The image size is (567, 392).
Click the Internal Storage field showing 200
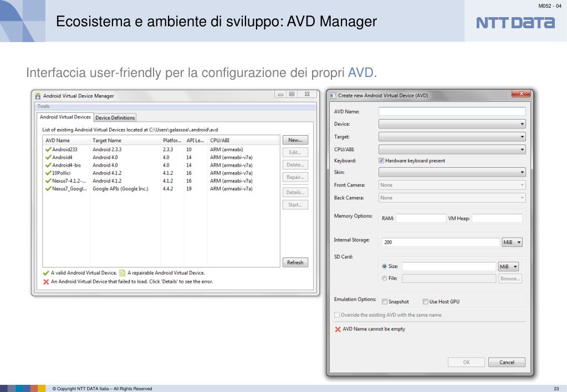tap(441, 243)
